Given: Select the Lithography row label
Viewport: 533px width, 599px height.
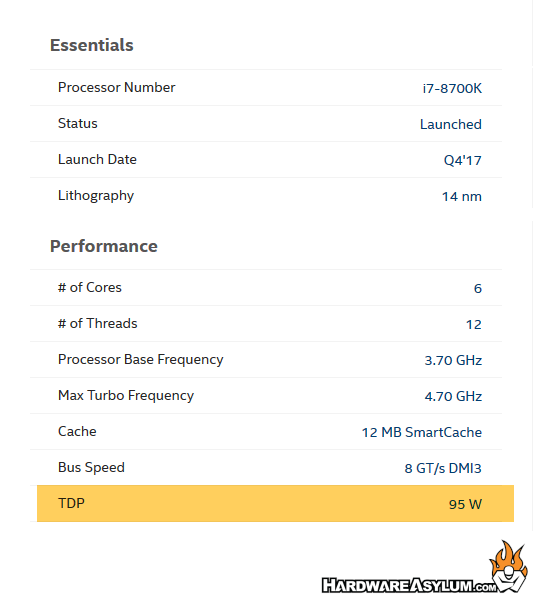Looking at the screenshot, I should pyautogui.click(x=96, y=196).
